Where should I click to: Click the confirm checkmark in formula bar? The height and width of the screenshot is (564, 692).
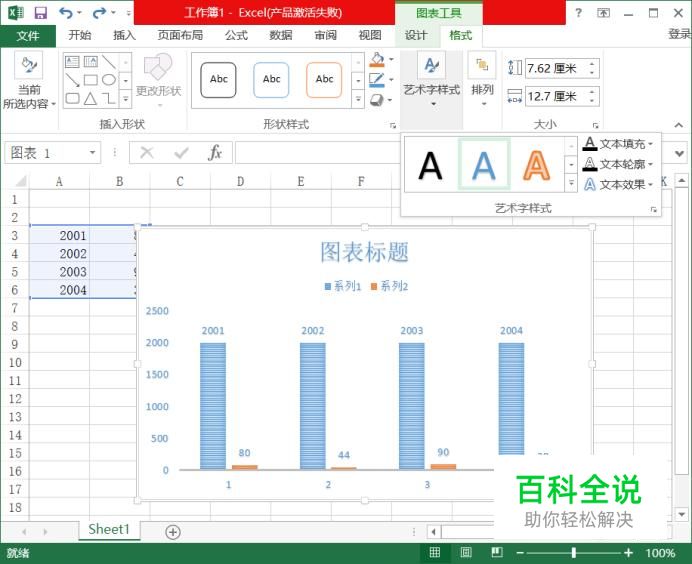(x=181, y=153)
